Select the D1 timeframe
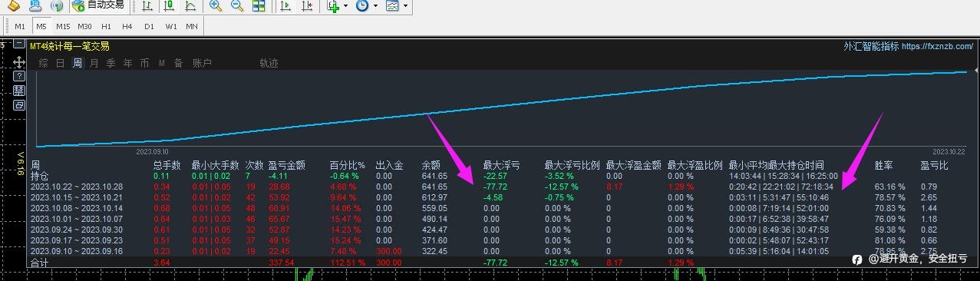This screenshot has width=980, height=281. [149, 26]
